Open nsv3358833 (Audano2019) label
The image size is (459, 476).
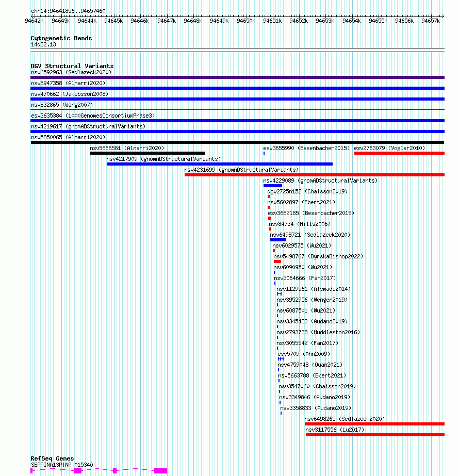(316, 408)
